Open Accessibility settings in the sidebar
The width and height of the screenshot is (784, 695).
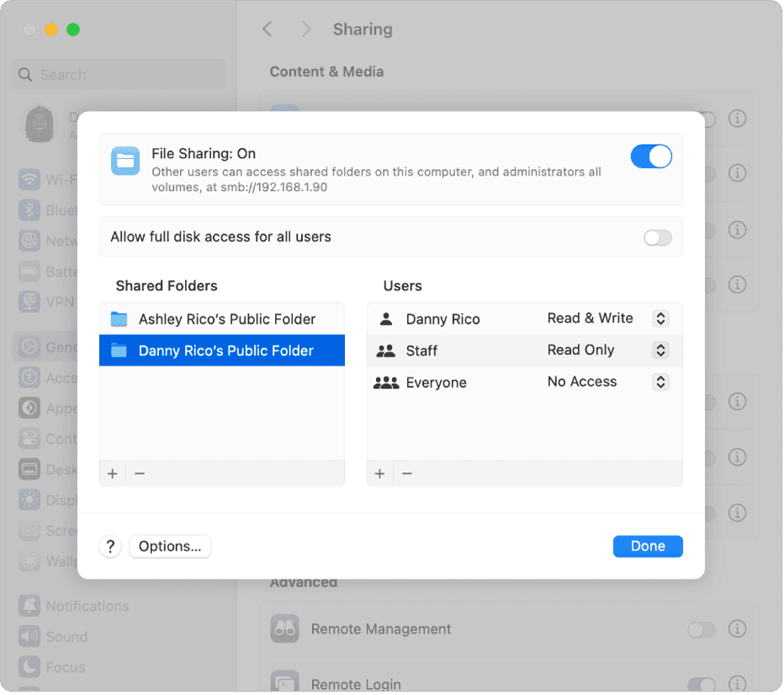coord(48,378)
